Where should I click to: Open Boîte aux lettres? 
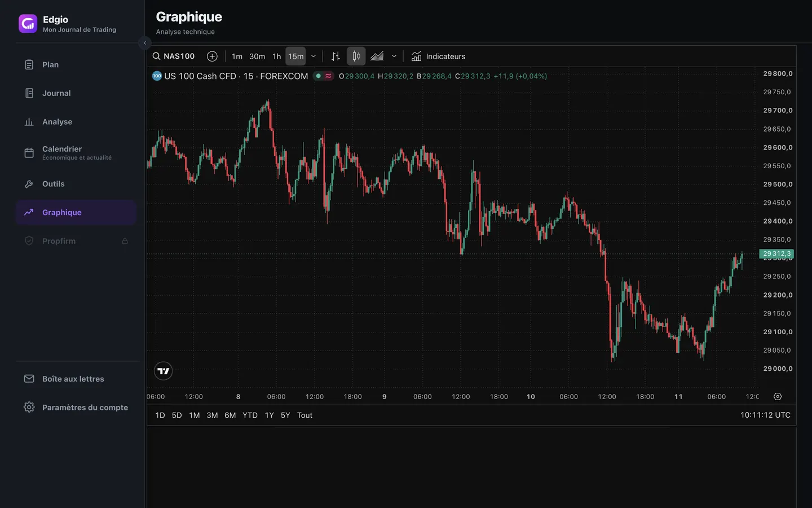[76, 379]
